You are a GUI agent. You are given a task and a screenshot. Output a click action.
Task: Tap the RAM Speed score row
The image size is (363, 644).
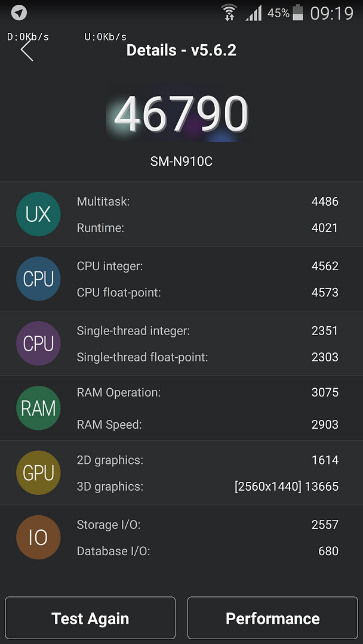click(x=207, y=425)
